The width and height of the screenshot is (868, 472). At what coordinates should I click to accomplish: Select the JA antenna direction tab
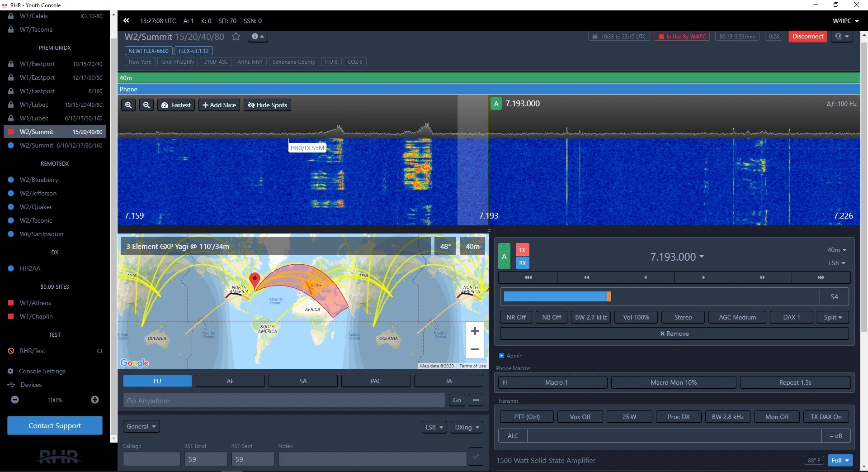(448, 381)
